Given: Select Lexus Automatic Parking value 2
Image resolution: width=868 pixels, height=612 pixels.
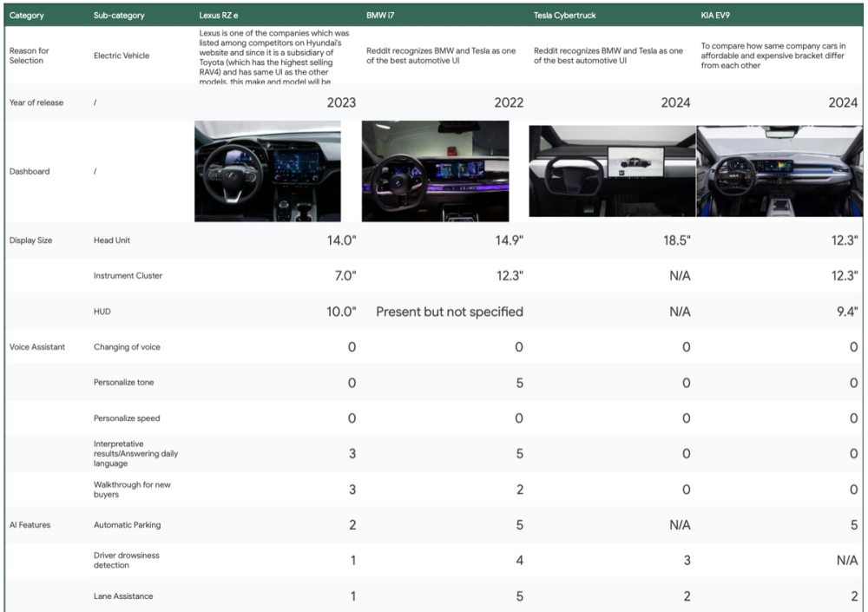Looking at the screenshot, I should (x=352, y=525).
